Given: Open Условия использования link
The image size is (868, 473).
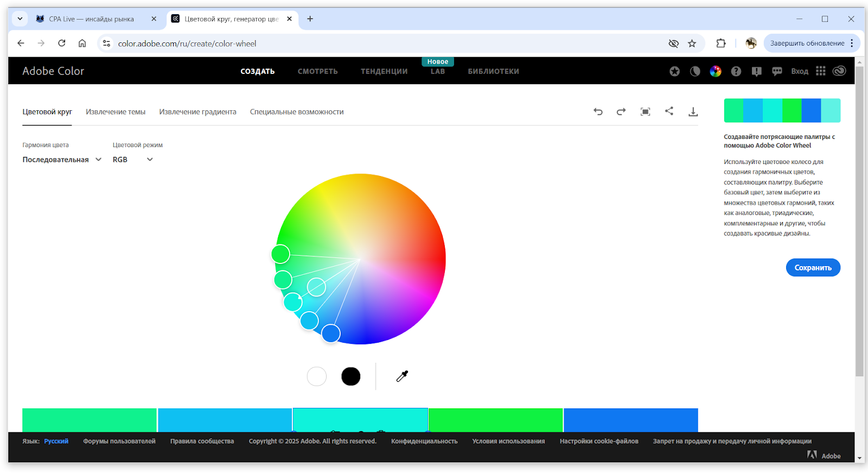Looking at the screenshot, I should click(x=508, y=441).
